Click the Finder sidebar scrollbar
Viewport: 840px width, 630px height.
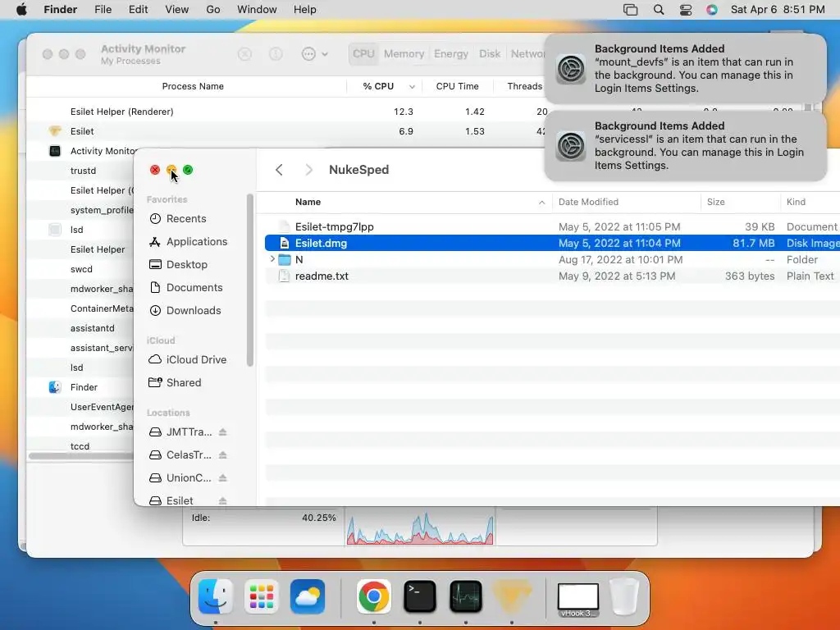tap(249, 281)
